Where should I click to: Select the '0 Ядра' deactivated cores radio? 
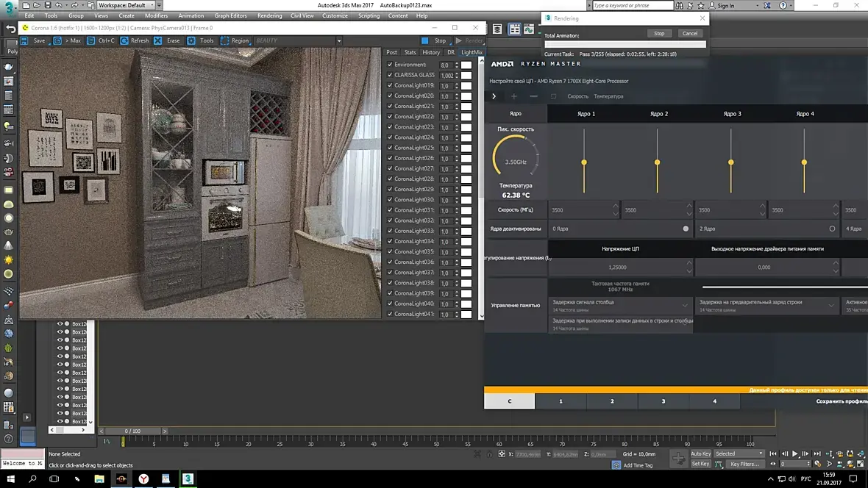[686, 229]
